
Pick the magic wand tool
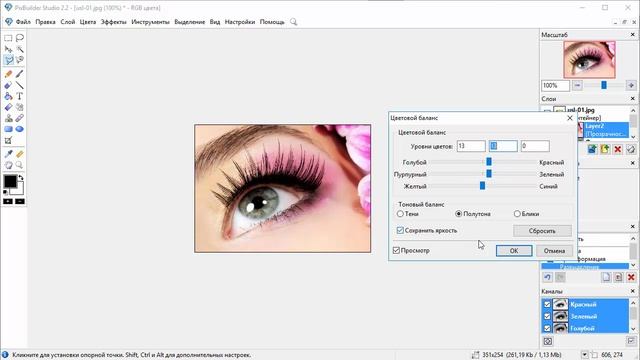pyautogui.click(x=20, y=49)
